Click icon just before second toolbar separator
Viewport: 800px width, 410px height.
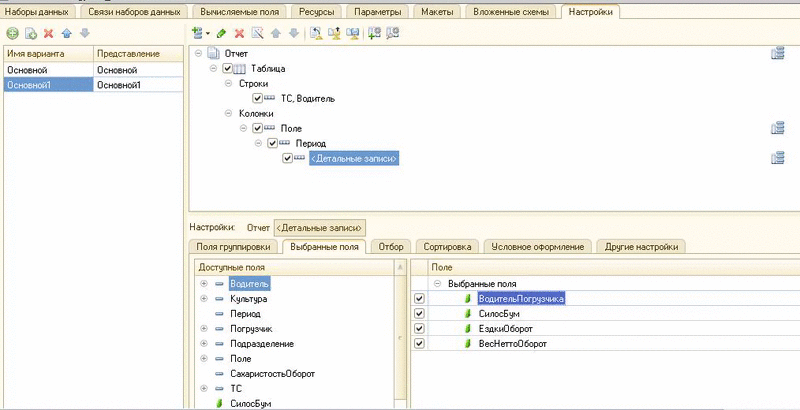click(x=353, y=34)
